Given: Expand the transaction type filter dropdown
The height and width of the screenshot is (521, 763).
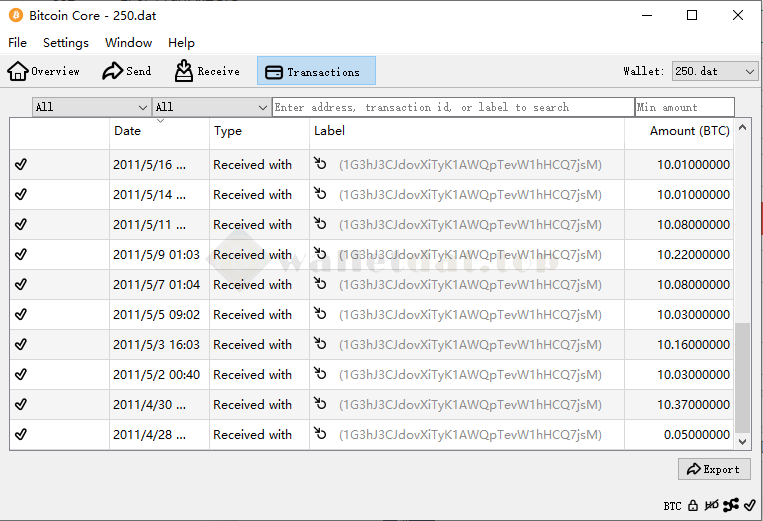Looking at the screenshot, I should [211, 107].
